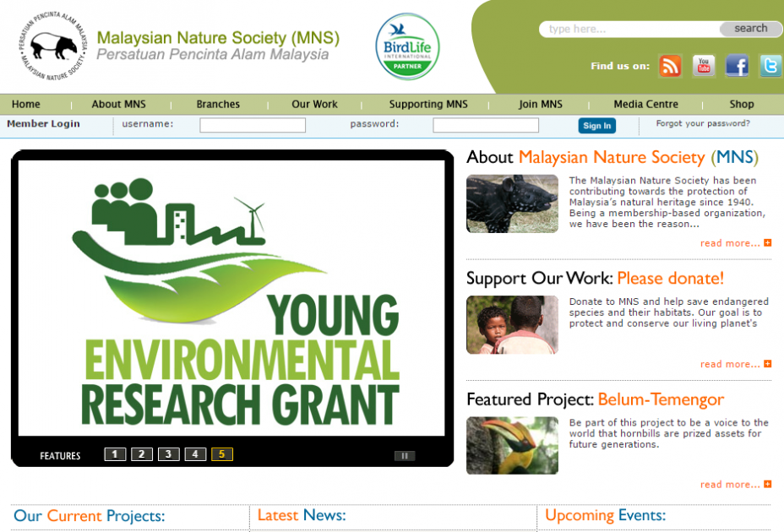The width and height of the screenshot is (784, 532).
Task: Click the About Malaysian Nature Society heading
Action: (x=612, y=158)
